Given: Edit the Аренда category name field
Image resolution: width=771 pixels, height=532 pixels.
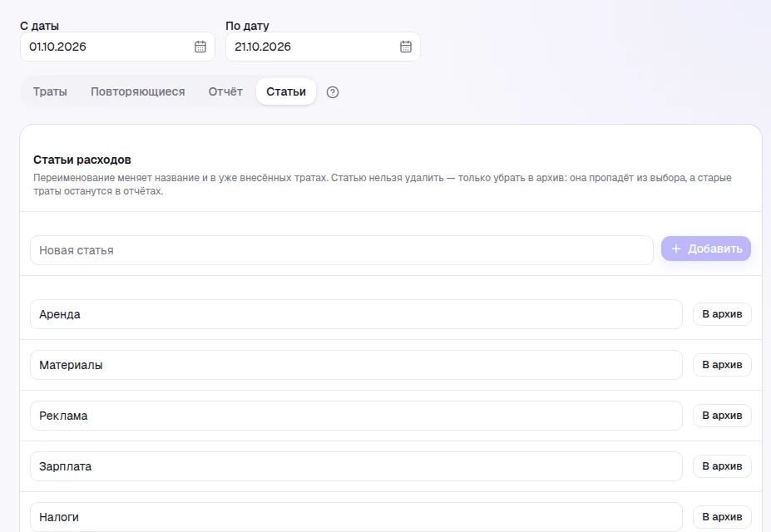Looking at the screenshot, I should point(357,314).
